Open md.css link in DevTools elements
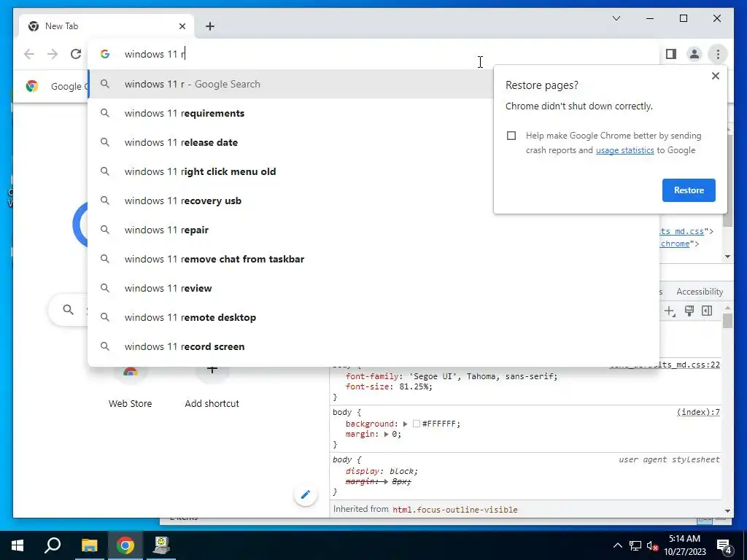Image resolution: width=747 pixels, height=560 pixels. click(682, 231)
